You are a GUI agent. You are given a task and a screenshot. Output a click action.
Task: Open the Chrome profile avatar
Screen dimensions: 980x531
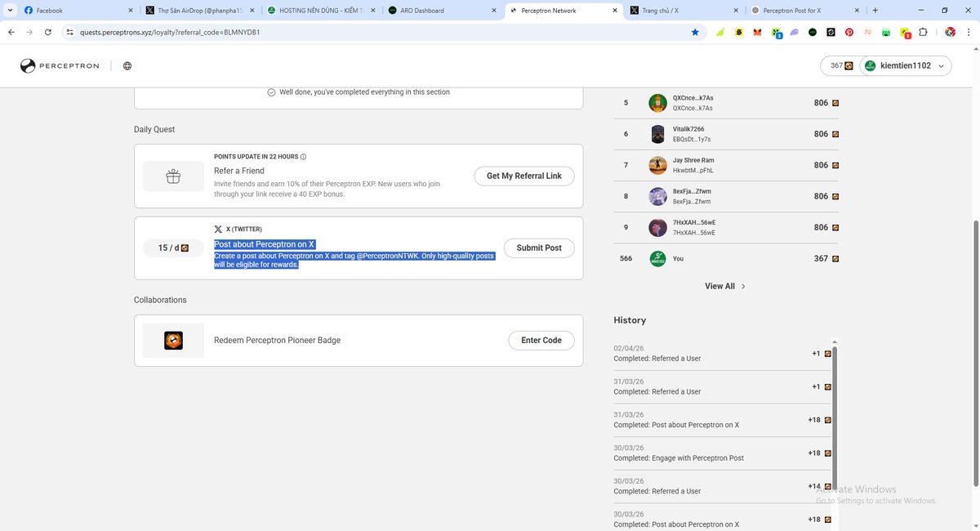(x=951, y=33)
